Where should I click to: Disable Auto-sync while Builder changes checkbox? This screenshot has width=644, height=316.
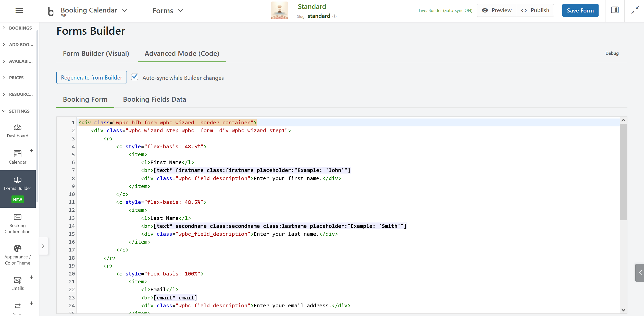click(x=135, y=77)
